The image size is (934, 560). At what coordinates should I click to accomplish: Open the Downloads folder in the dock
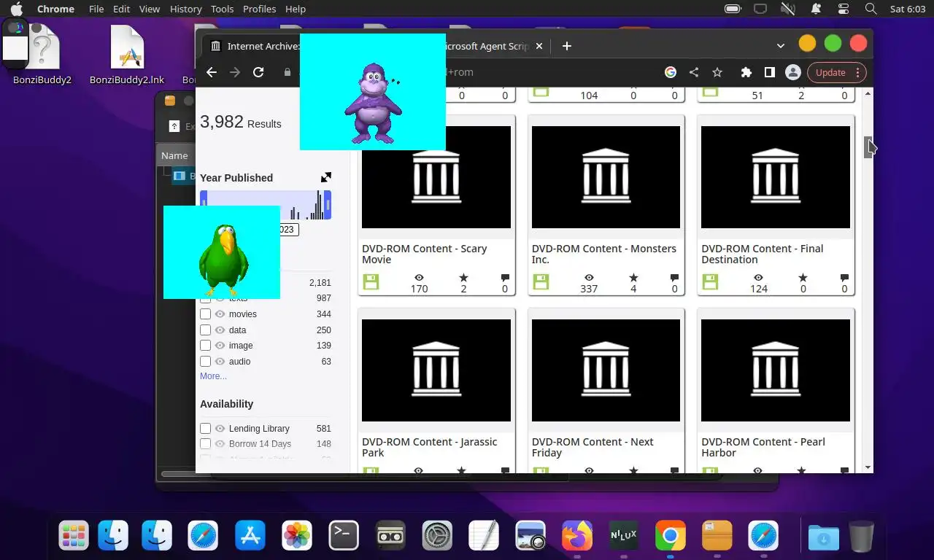tap(823, 536)
